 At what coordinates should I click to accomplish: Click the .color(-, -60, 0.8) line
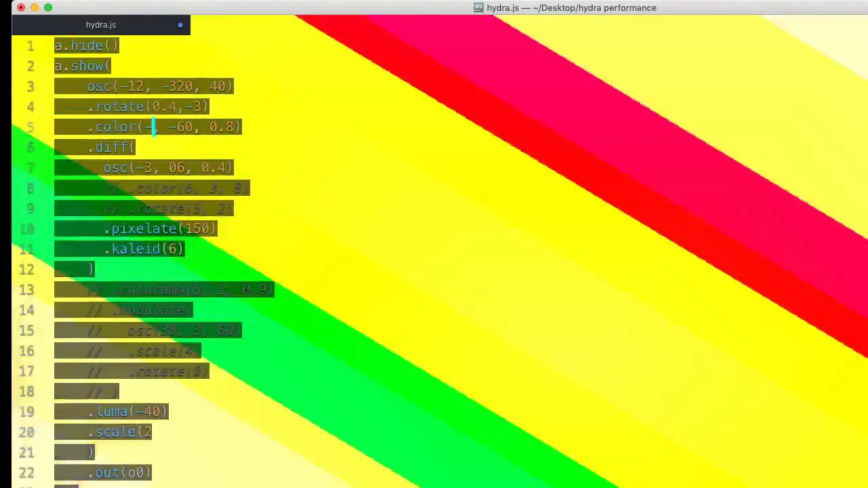point(163,127)
